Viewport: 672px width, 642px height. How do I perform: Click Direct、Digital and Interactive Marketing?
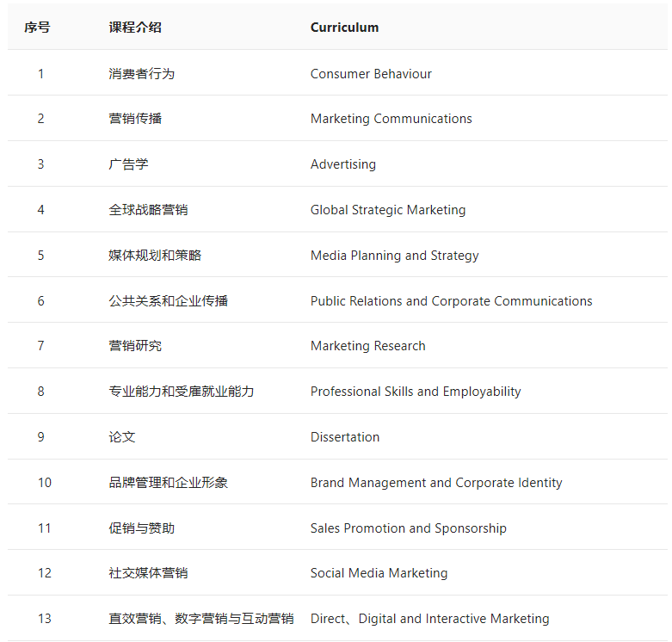pos(429,619)
